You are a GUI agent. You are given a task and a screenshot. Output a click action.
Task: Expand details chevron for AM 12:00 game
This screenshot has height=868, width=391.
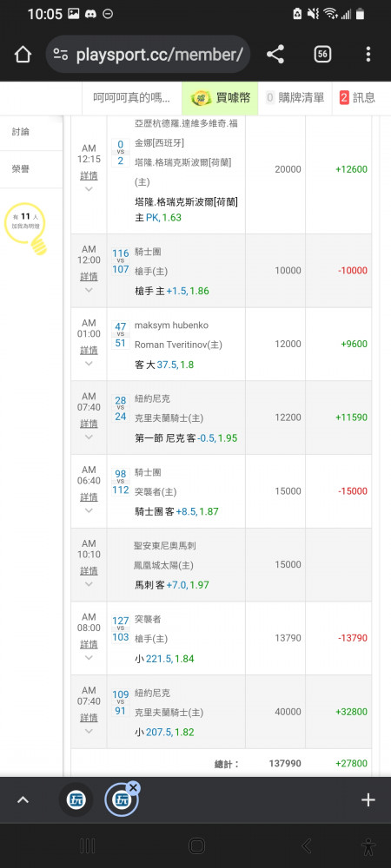click(x=89, y=290)
